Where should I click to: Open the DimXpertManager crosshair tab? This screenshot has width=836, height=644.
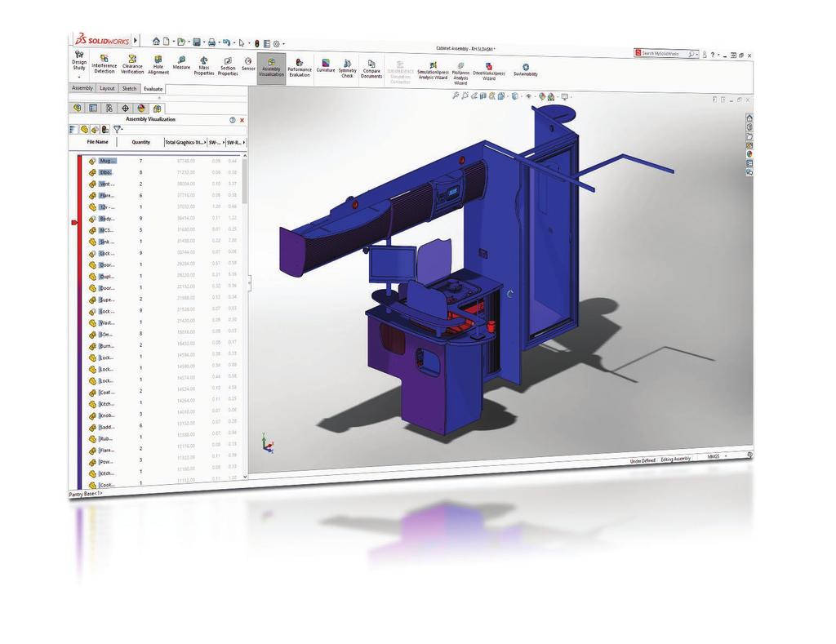(x=125, y=109)
